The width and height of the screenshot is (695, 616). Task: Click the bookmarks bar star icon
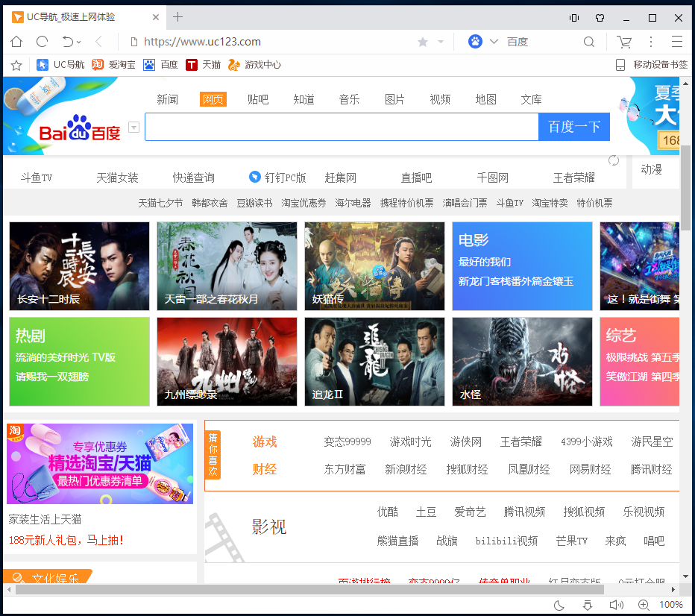tap(16, 65)
